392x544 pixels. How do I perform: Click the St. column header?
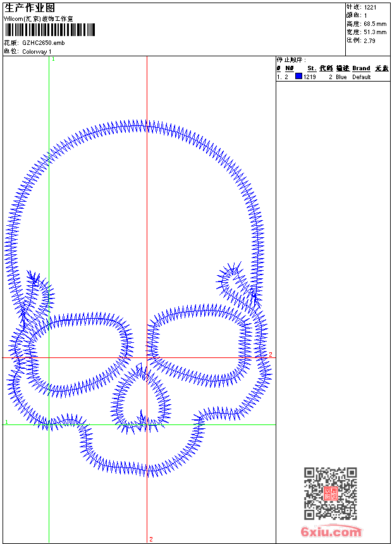coord(311,68)
